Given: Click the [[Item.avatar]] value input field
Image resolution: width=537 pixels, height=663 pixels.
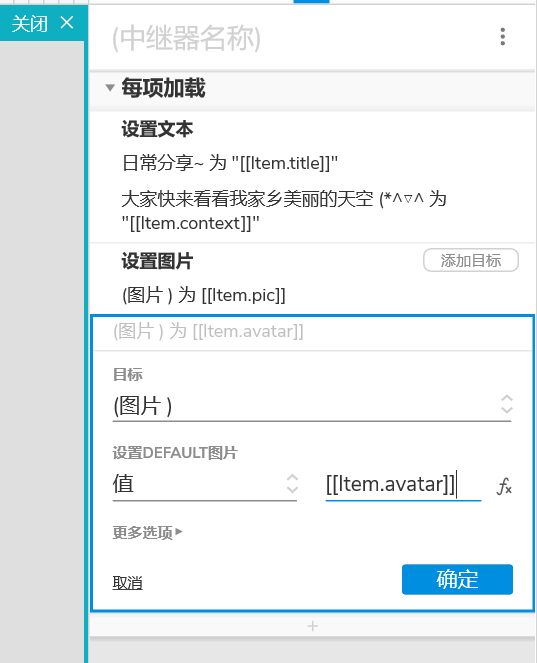Looking at the screenshot, I should pos(403,484).
